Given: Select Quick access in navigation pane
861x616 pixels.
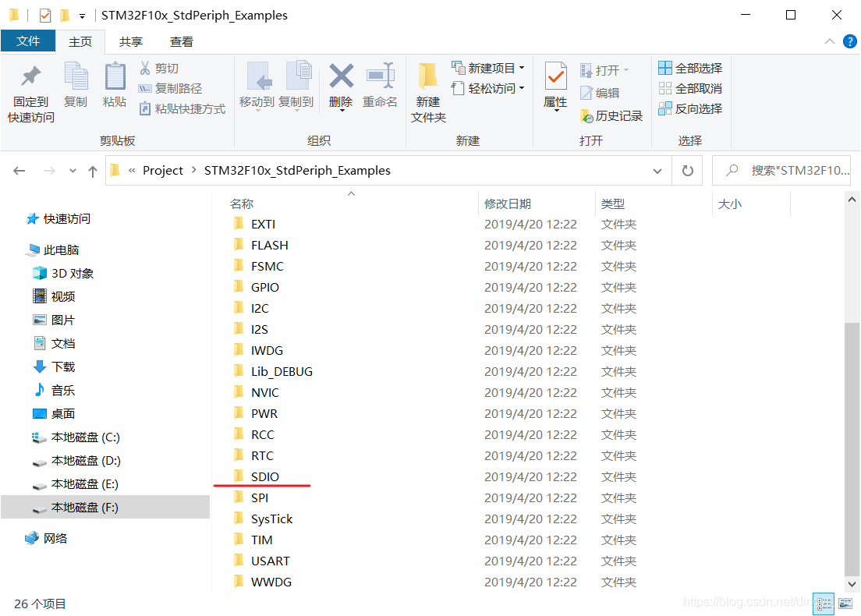Looking at the screenshot, I should coord(58,218).
